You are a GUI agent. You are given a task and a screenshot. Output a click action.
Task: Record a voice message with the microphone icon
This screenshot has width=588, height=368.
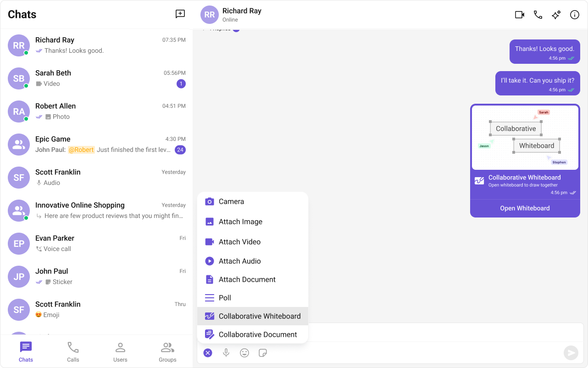click(x=226, y=352)
